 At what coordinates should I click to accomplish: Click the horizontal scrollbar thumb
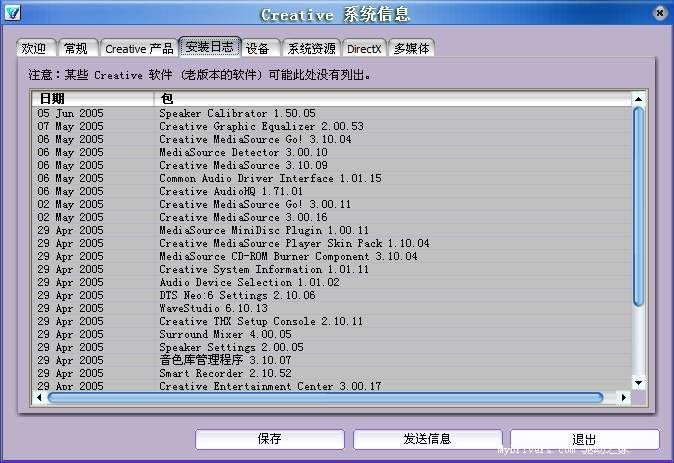[x=325, y=398]
